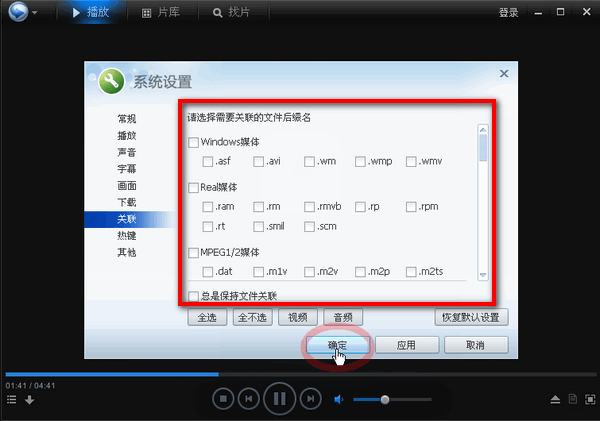Check the .rpm extension box
Image resolution: width=600 pixels, height=421 pixels.
(411, 207)
